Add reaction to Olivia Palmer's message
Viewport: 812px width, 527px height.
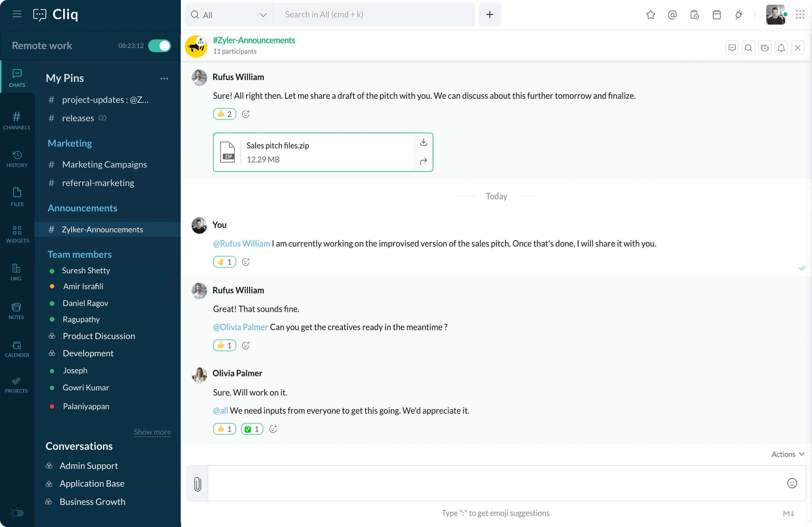pyautogui.click(x=273, y=429)
